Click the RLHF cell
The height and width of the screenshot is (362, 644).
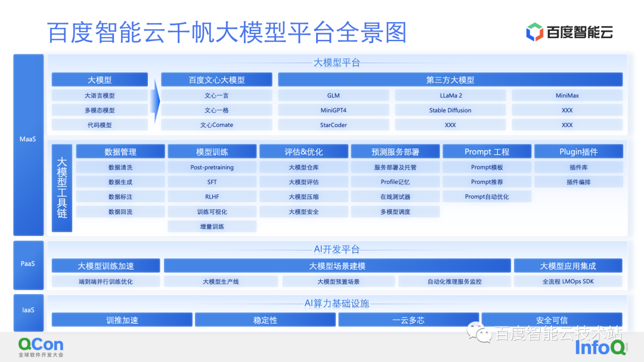point(212,197)
